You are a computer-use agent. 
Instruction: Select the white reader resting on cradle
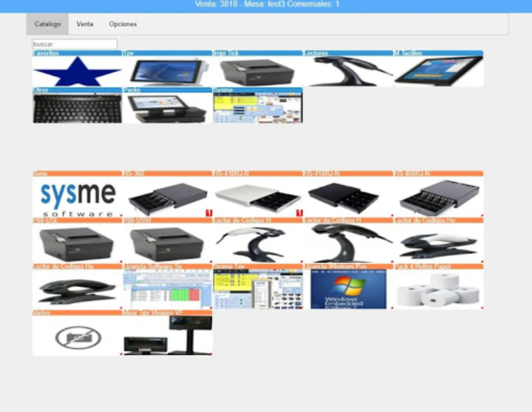pyautogui.click(x=439, y=240)
